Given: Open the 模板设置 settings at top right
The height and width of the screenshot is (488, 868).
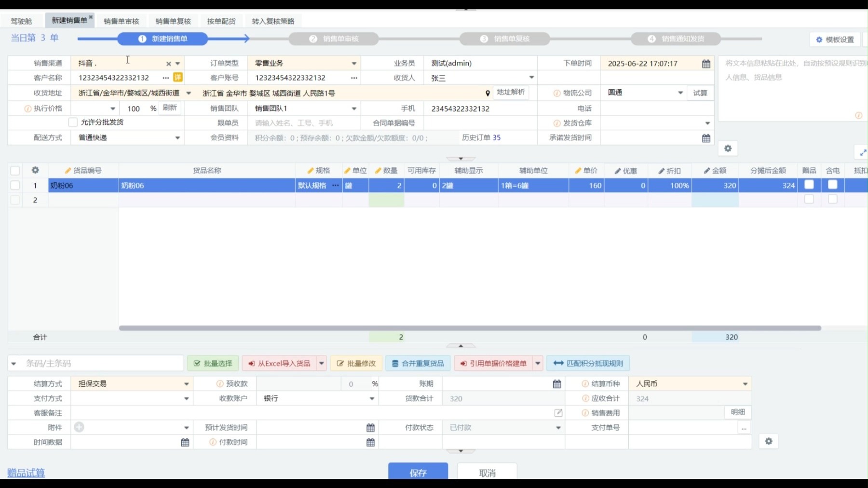Looking at the screenshot, I should (835, 40).
